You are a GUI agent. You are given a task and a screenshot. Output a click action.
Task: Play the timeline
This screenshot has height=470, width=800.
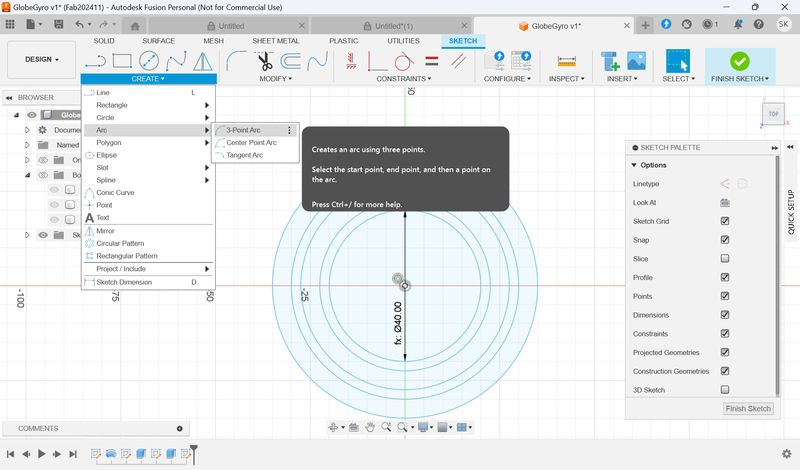point(42,454)
